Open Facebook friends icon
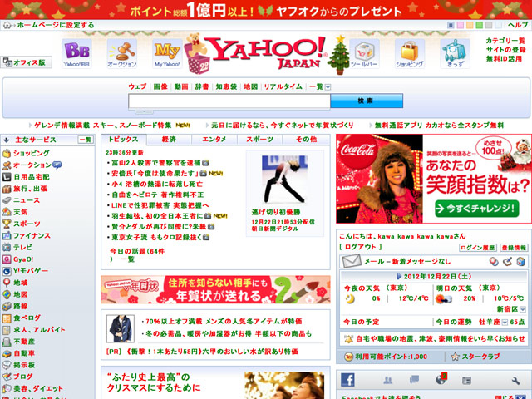The height and width of the screenshot is (399, 532). coord(387,380)
